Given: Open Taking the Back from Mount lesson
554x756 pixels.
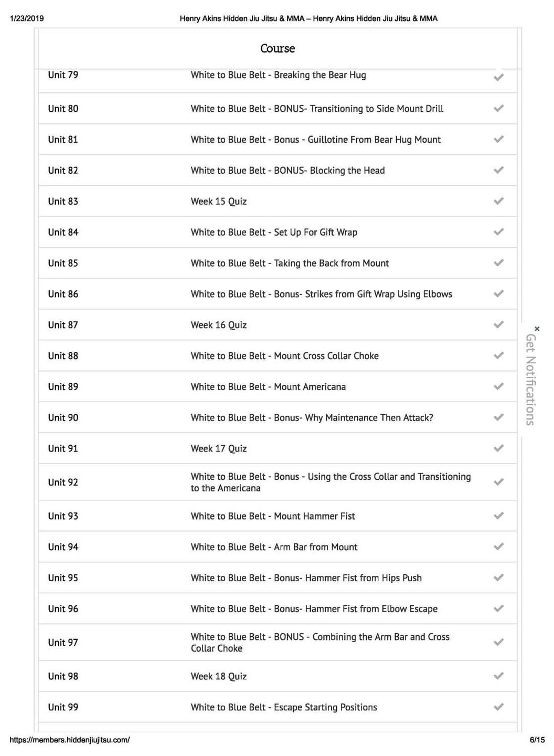Looking at the screenshot, I should coord(290,263).
